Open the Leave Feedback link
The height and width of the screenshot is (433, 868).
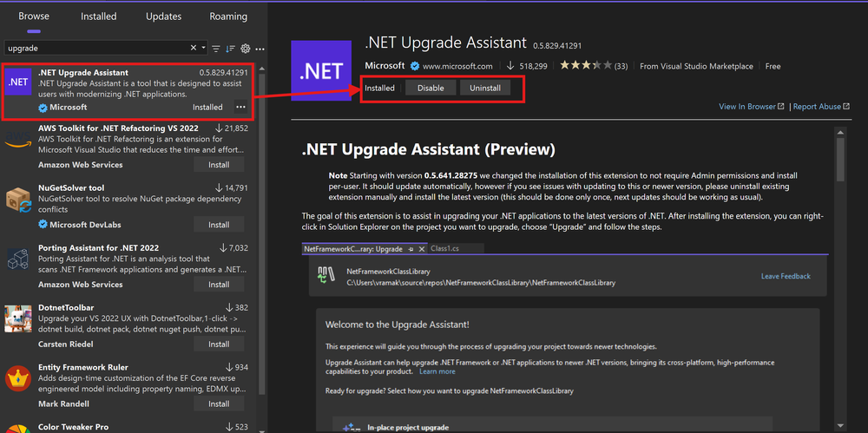[x=786, y=276]
